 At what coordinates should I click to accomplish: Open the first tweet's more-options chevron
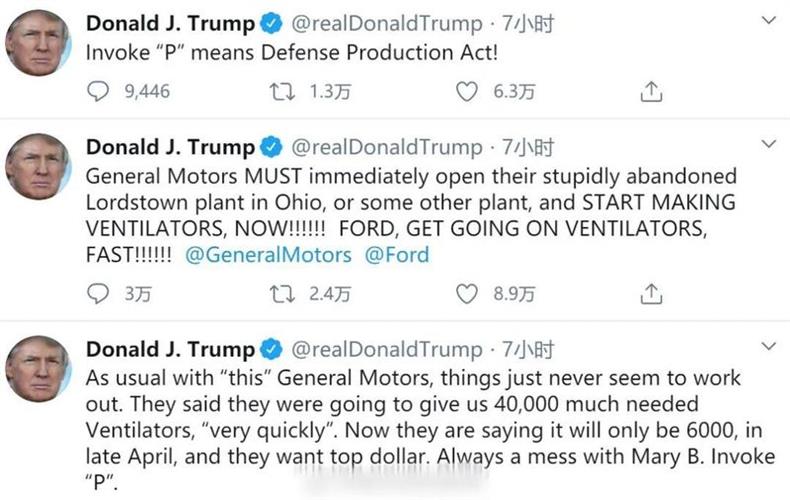click(768, 19)
